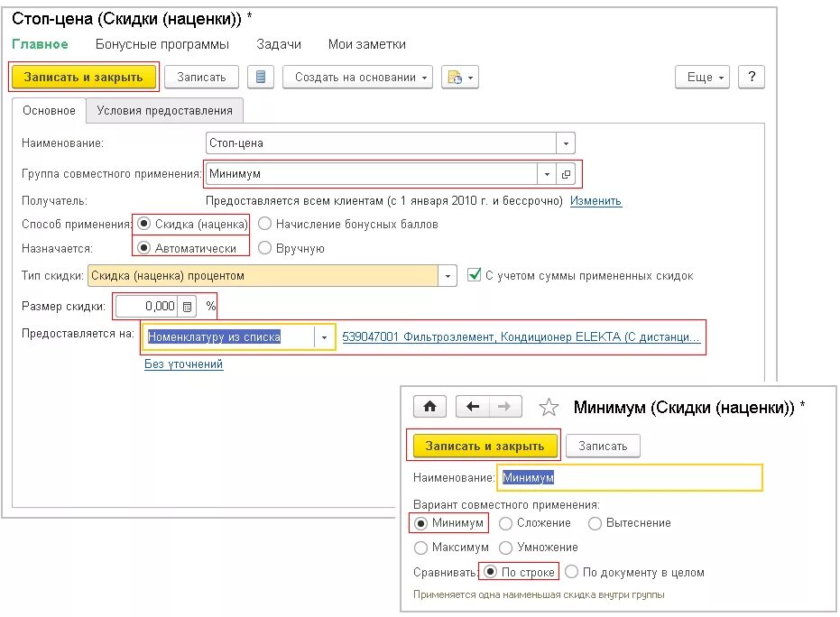
Task: Select Сложение variant radio button
Action: 505,523
